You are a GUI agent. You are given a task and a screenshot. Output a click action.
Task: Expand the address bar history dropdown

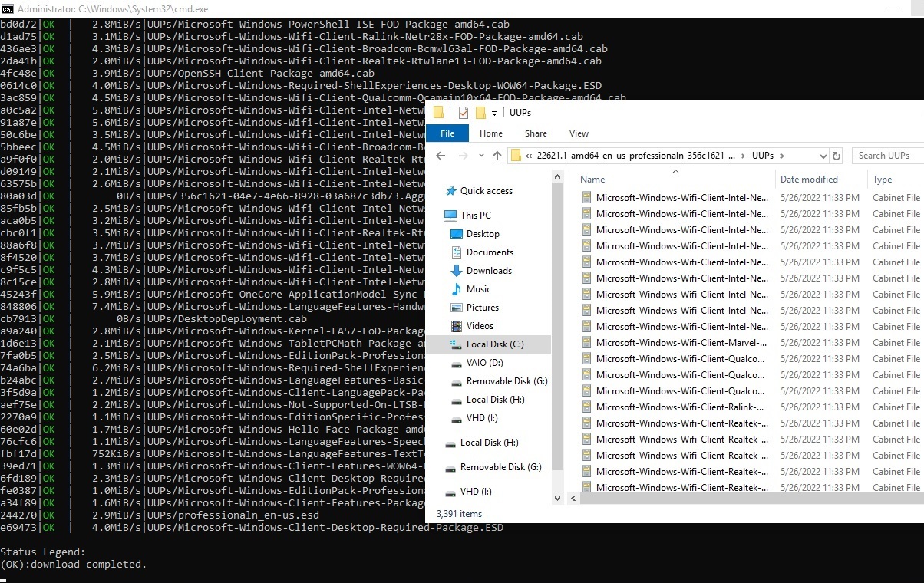(x=823, y=156)
